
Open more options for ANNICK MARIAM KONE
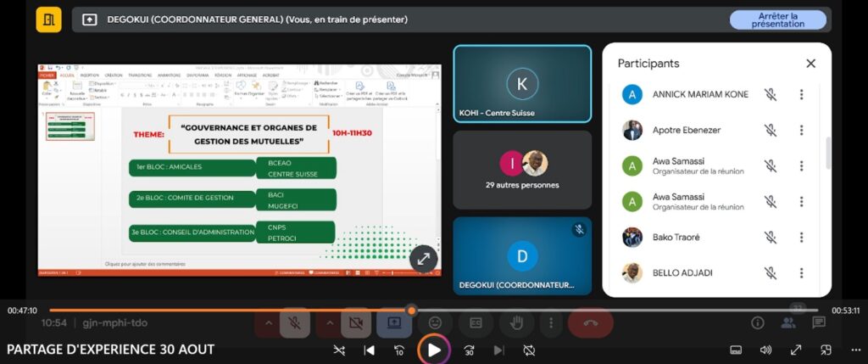801,95
